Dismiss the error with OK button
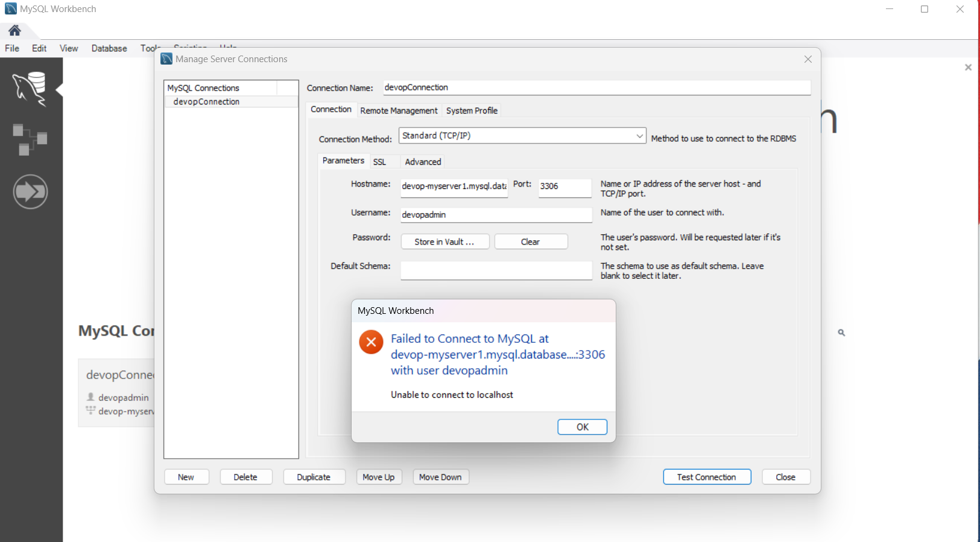Image resolution: width=980 pixels, height=542 pixels. pos(583,427)
